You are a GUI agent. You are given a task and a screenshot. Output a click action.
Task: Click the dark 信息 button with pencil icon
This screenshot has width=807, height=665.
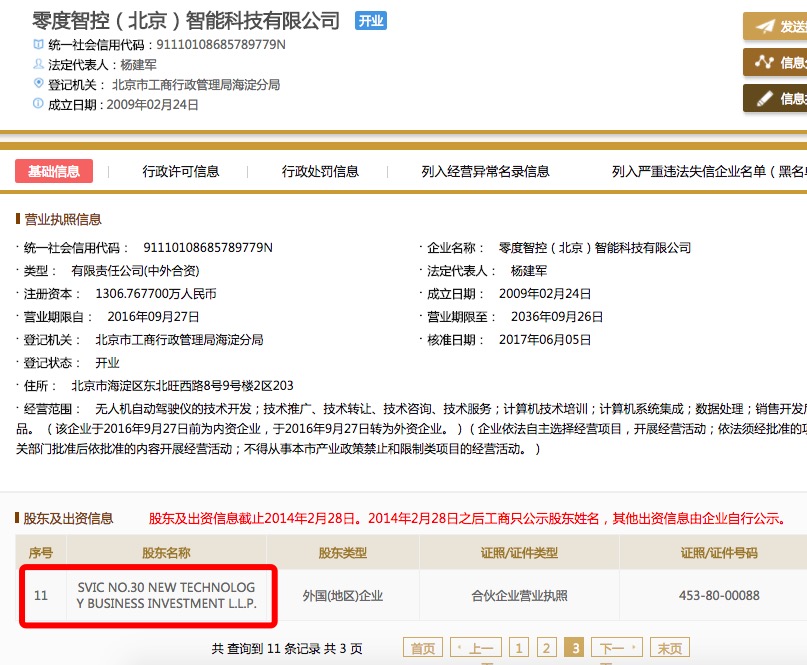tap(775, 98)
